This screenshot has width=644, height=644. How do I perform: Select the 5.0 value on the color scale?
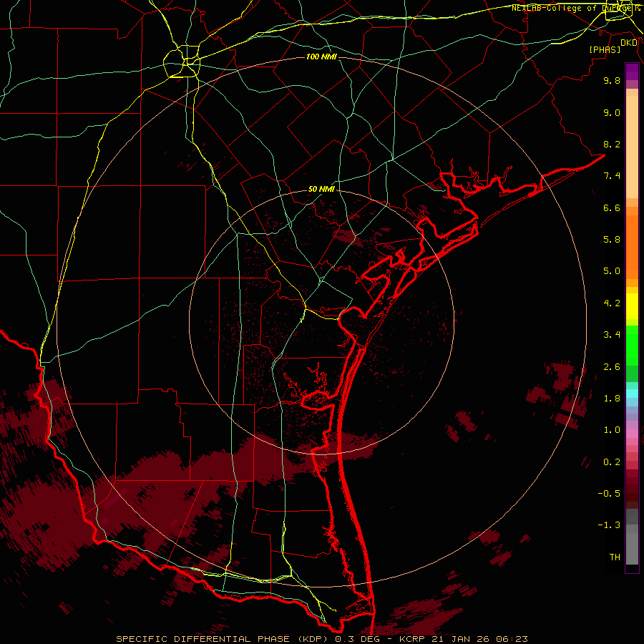coord(612,271)
